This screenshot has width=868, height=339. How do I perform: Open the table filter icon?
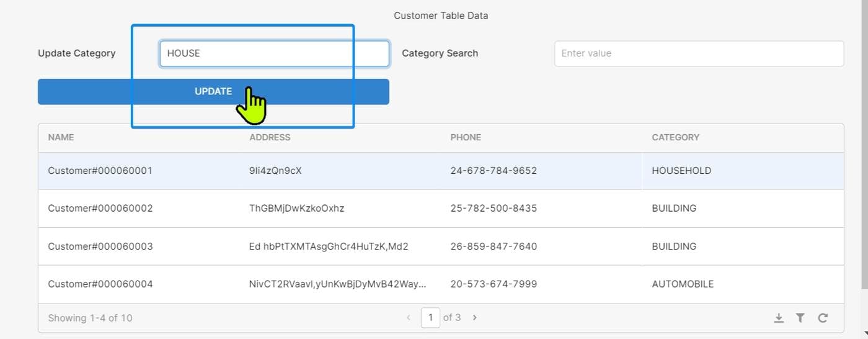tap(800, 318)
